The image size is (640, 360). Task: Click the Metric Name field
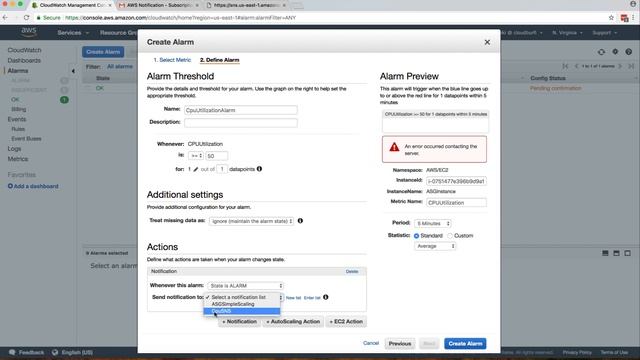[x=456, y=202]
